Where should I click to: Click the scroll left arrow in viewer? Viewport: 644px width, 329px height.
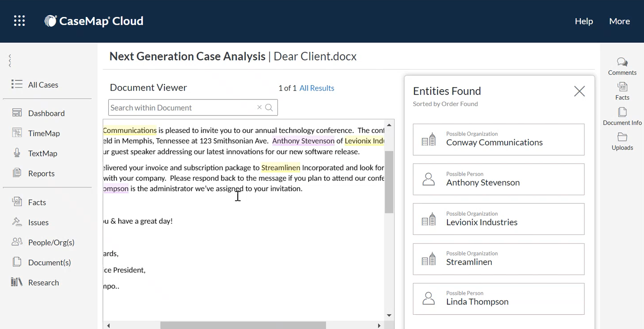click(108, 325)
